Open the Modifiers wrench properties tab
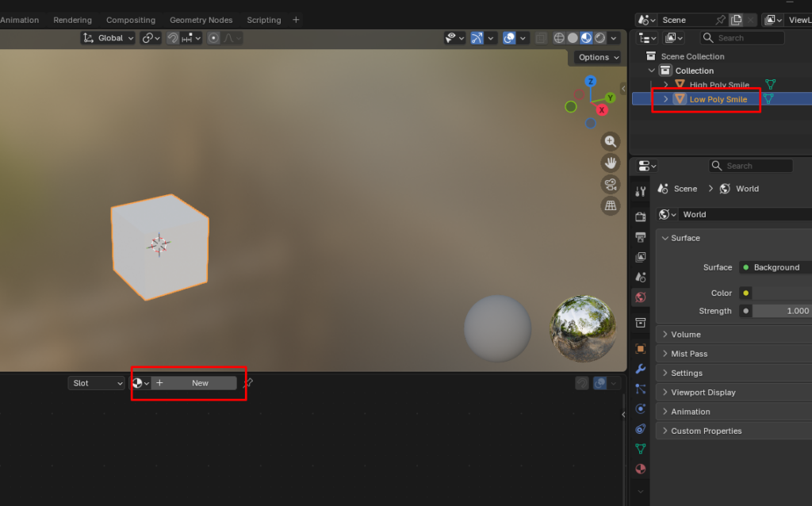The width and height of the screenshot is (812, 506). (641, 370)
